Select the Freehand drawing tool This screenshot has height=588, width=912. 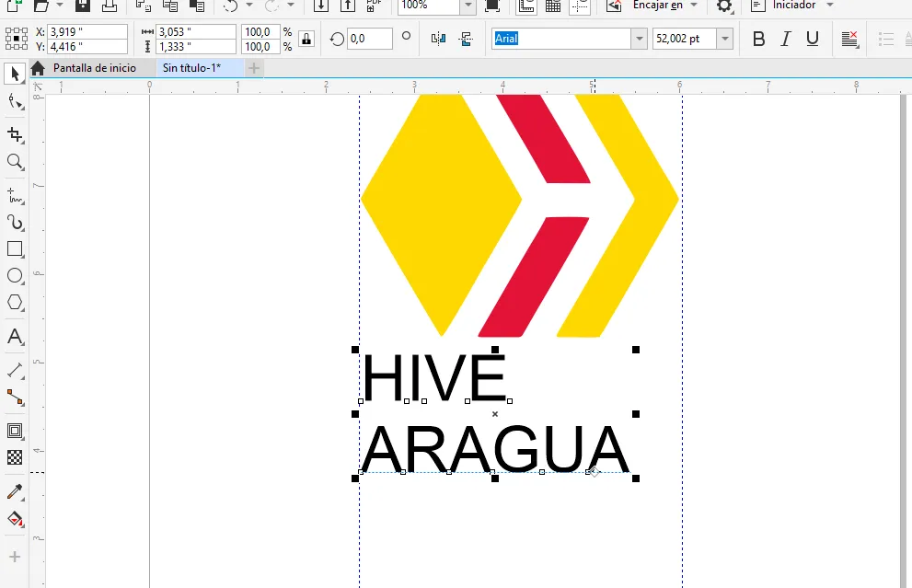pyautogui.click(x=15, y=196)
